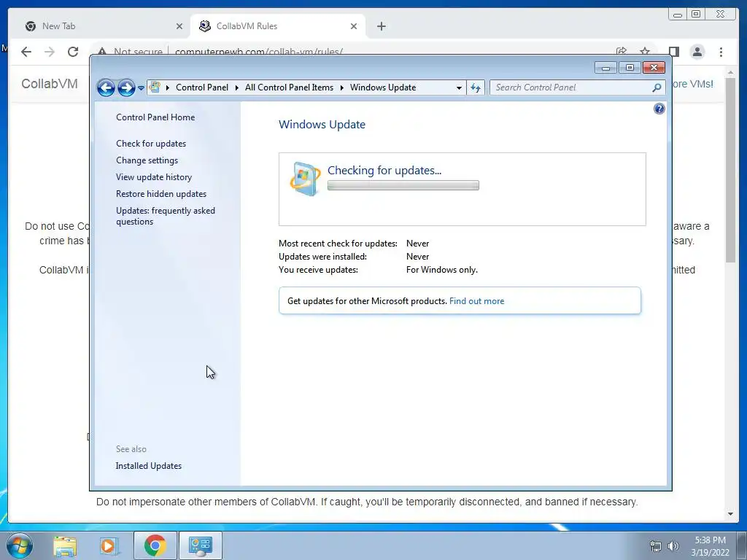Open the blue help question mark
Viewport: 747px width, 560px height.
(x=659, y=109)
